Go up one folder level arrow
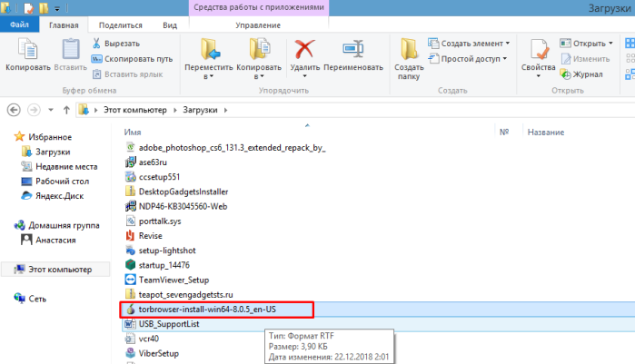This screenshot has height=364, width=635. 66,110
